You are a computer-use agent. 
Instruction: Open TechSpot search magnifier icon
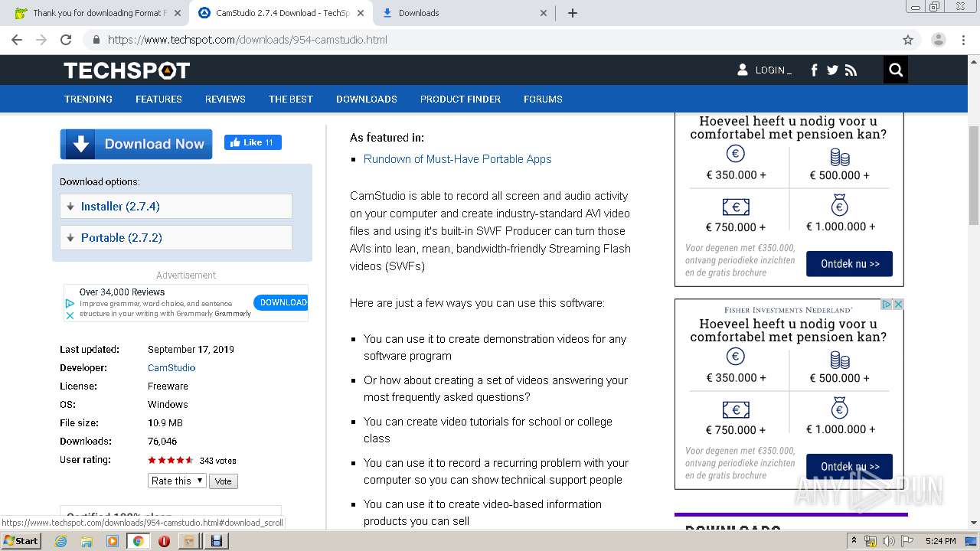(x=896, y=70)
